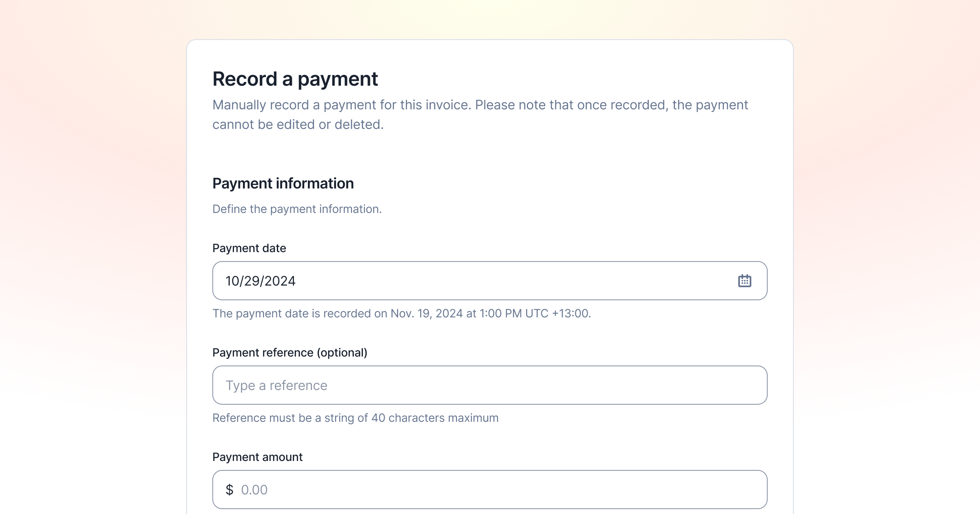The height and width of the screenshot is (514, 980).
Task: Open the calendar date picker icon
Action: (x=744, y=281)
